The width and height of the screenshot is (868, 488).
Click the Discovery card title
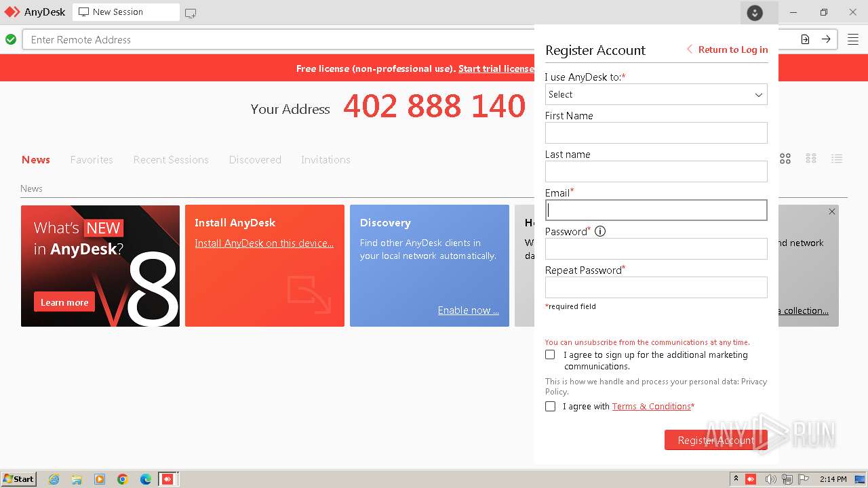pos(385,222)
